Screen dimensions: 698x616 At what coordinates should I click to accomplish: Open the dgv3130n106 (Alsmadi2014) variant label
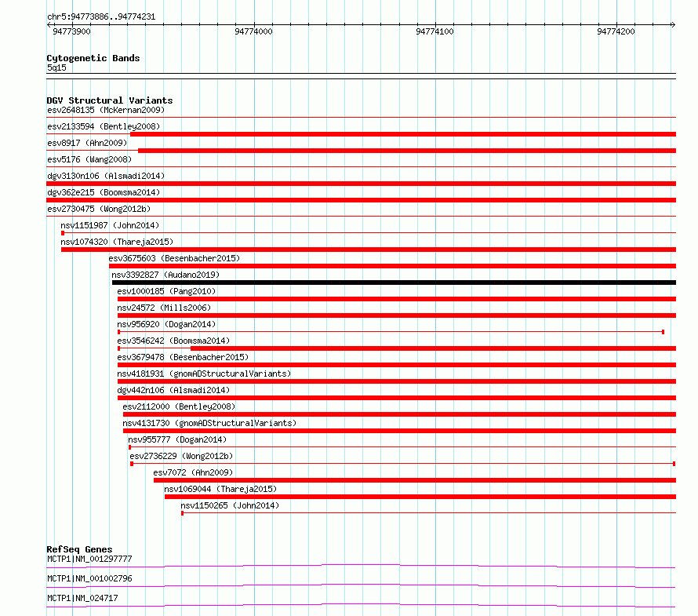coord(106,176)
